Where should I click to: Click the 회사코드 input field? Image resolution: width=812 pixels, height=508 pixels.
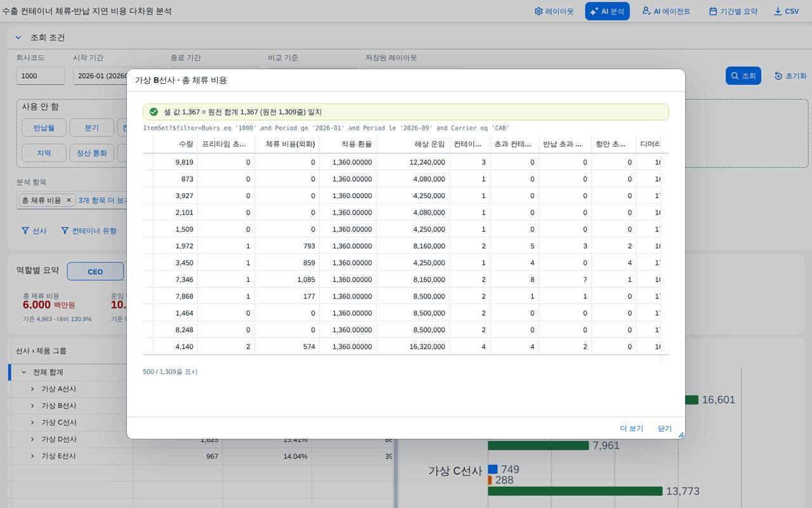coord(41,76)
